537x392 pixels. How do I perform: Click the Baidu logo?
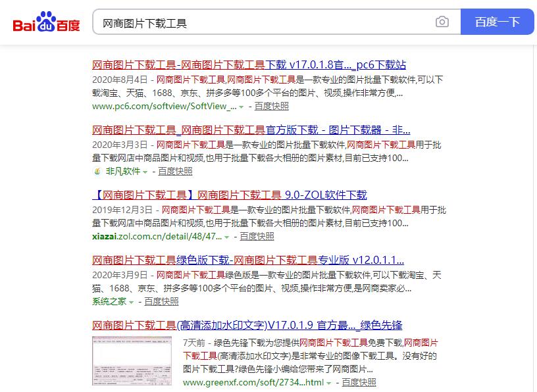click(x=45, y=21)
